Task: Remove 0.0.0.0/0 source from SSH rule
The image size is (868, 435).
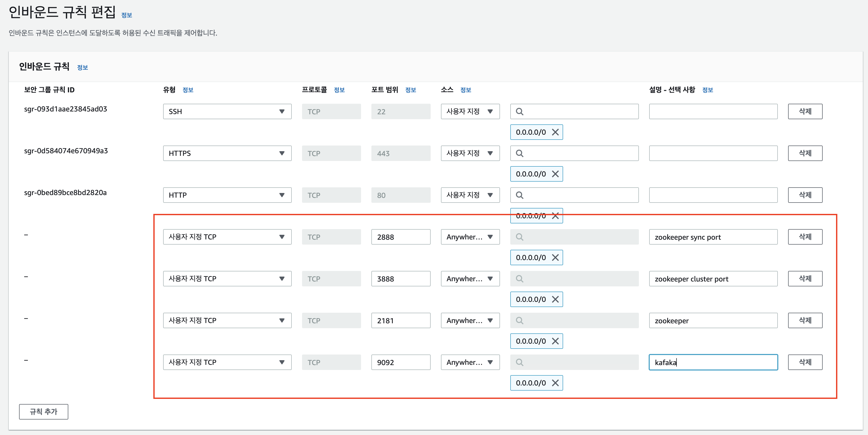Action: click(x=555, y=132)
